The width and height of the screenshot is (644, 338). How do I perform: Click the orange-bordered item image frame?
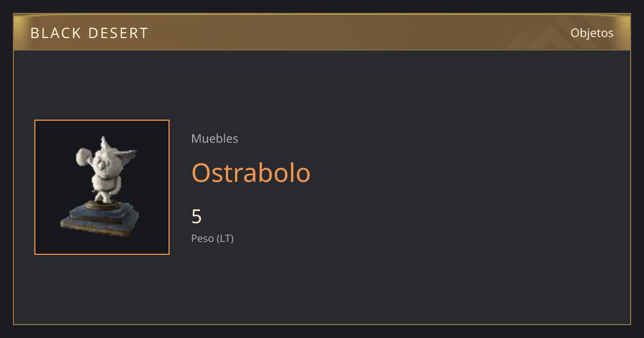pyautogui.click(x=102, y=187)
